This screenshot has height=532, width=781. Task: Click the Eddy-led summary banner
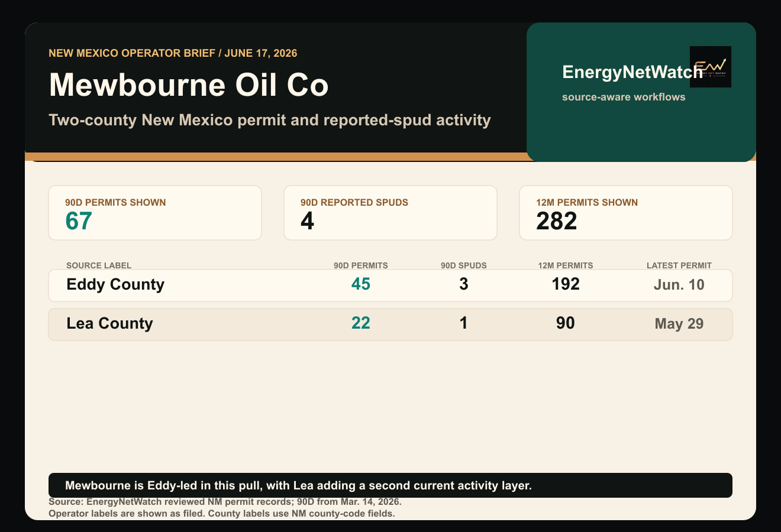point(390,485)
